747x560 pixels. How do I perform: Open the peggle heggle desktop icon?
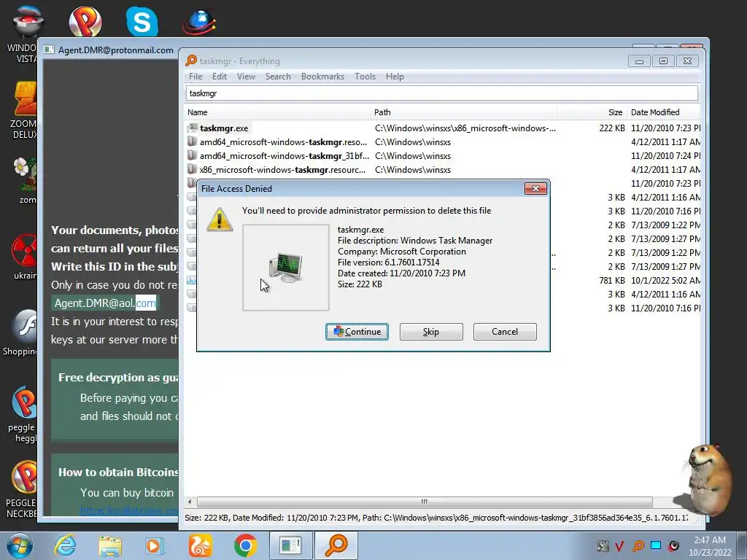[23, 414]
